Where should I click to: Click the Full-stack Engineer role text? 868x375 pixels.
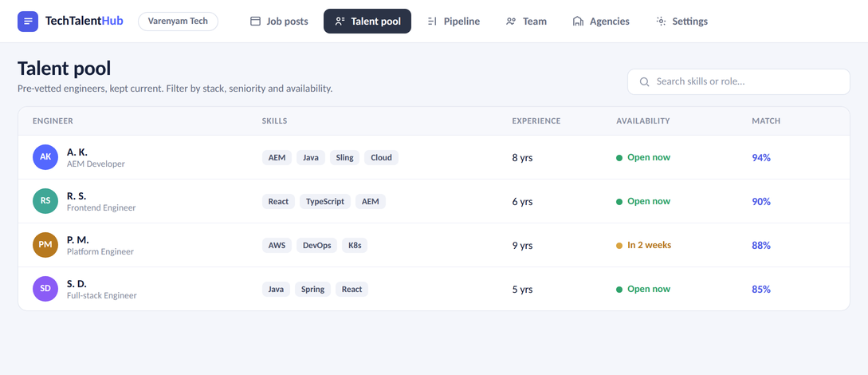point(102,295)
